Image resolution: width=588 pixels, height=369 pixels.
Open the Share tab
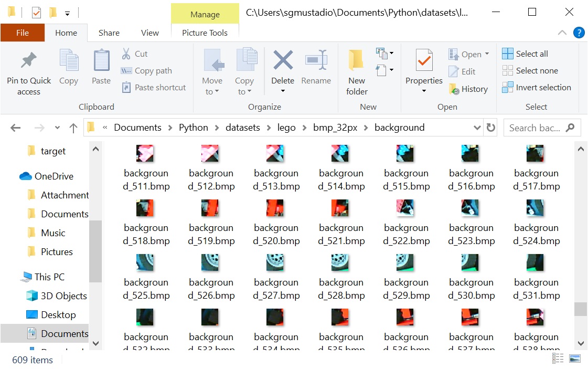109,33
